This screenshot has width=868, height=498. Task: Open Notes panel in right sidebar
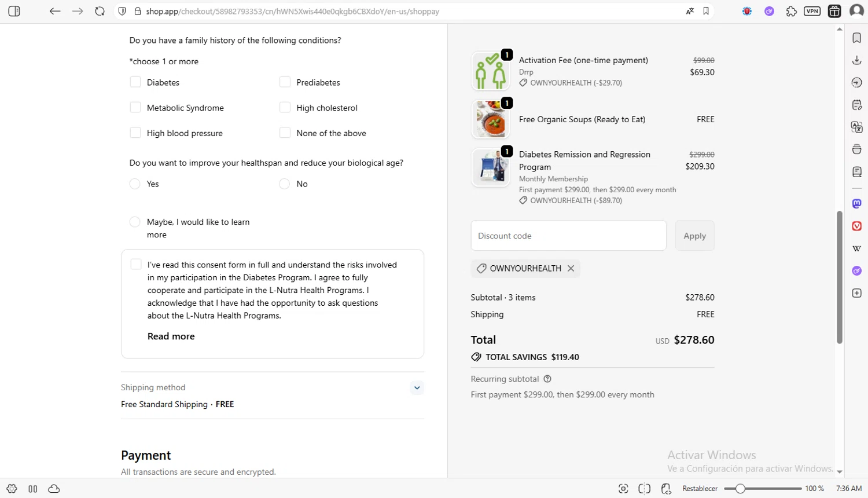click(857, 105)
